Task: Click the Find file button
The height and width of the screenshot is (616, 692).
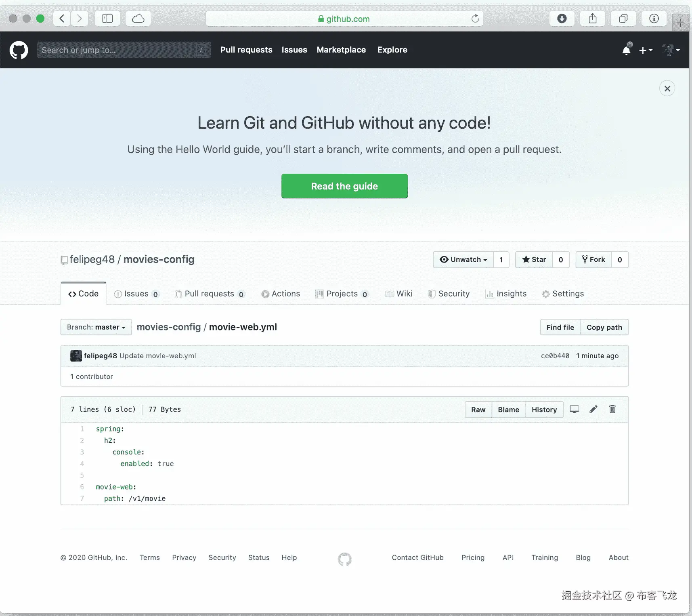Action: 560,327
